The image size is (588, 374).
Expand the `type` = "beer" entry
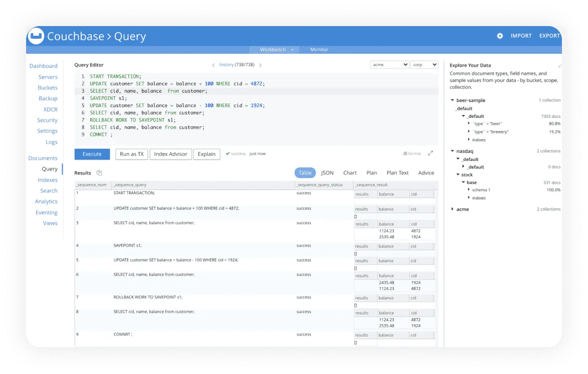point(469,124)
